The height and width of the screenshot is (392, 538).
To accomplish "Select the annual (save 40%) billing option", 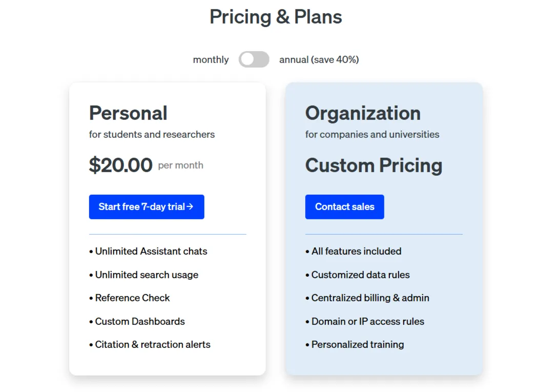I will pyautogui.click(x=318, y=59).
